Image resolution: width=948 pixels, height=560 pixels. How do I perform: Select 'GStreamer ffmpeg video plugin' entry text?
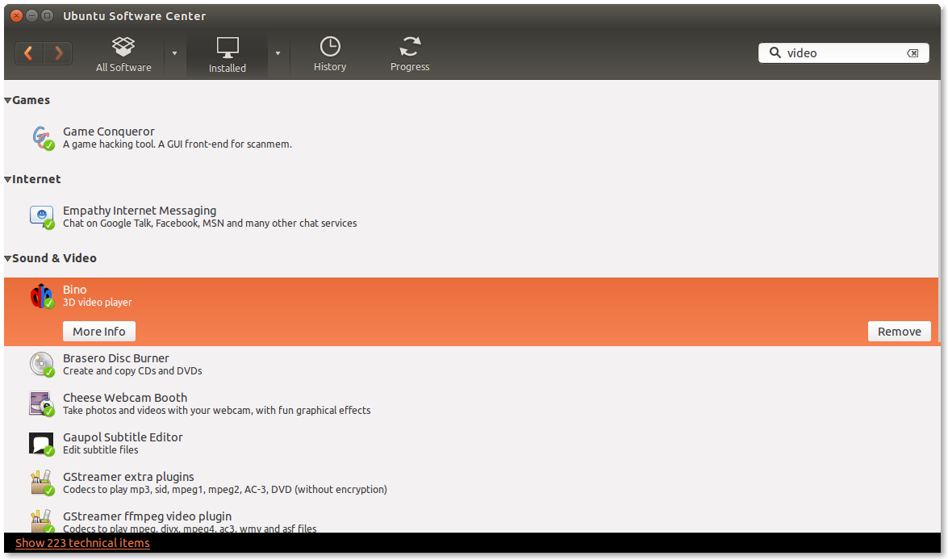pos(148,516)
